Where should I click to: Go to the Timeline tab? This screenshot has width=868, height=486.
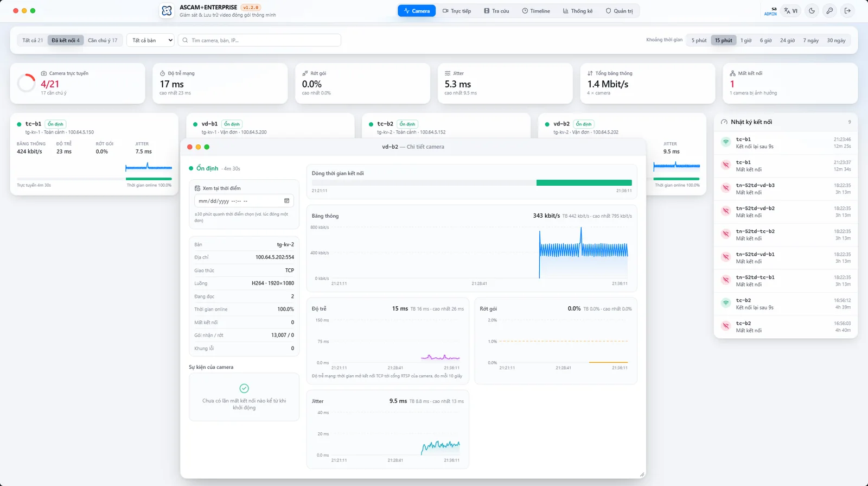pyautogui.click(x=536, y=11)
